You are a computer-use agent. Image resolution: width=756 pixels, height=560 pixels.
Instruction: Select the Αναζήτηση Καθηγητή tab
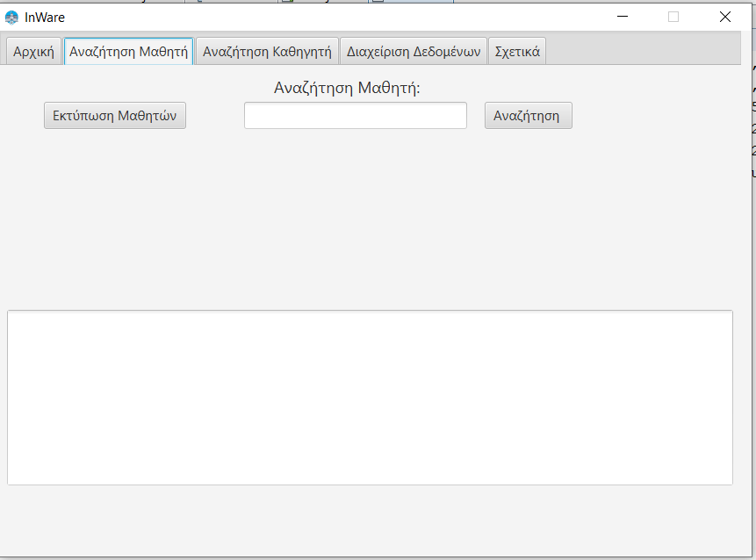[266, 51]
